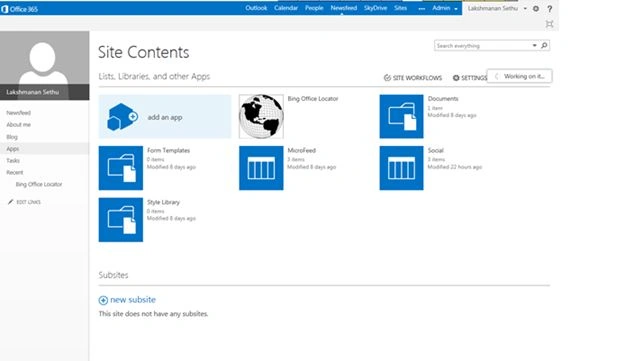624x361 pixels.
Task: Open Bing Office Locator globe icon
Action: (261, 116)
